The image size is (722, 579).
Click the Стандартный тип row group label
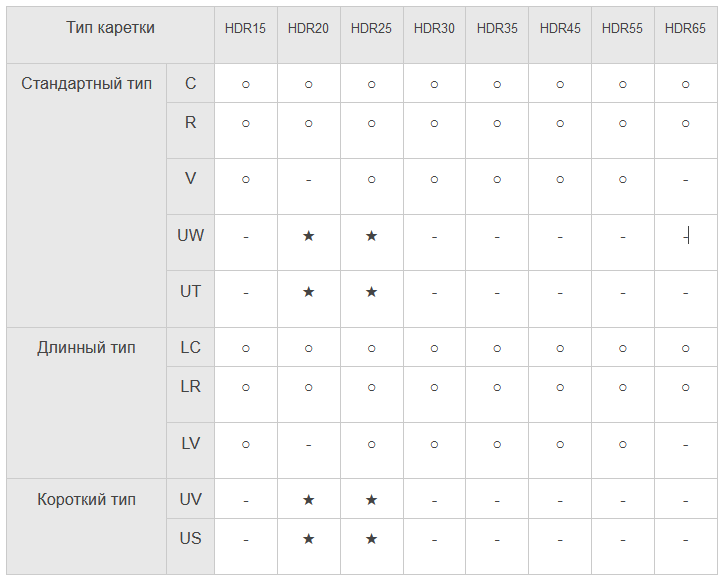[x=87, y=84]
